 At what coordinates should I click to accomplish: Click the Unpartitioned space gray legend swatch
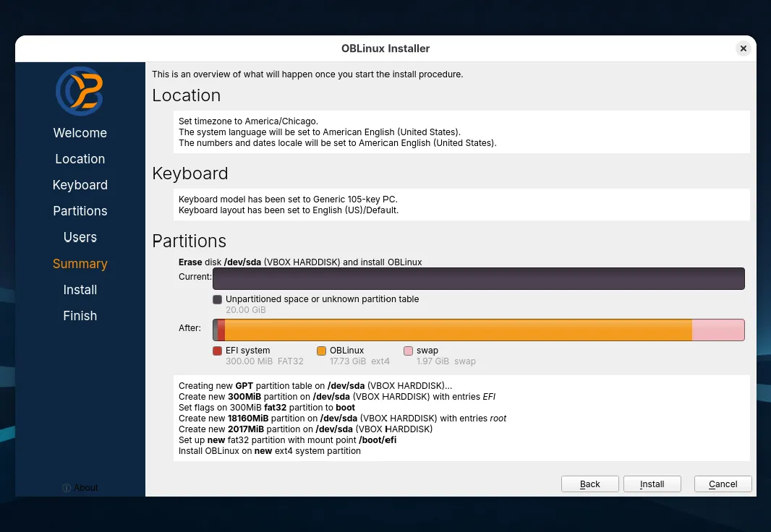(217, 299)
